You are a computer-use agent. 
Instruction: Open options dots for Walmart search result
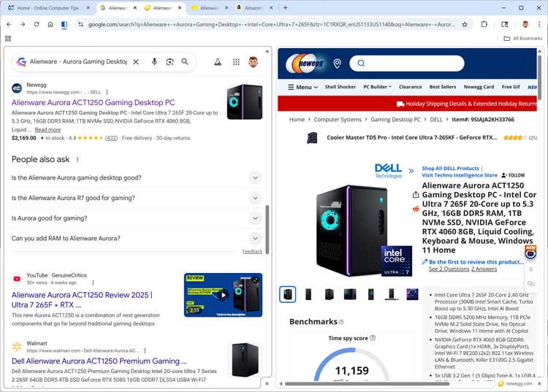145,350
